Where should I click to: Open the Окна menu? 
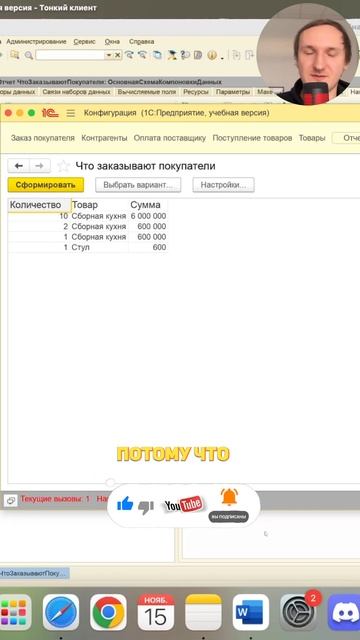112,42
